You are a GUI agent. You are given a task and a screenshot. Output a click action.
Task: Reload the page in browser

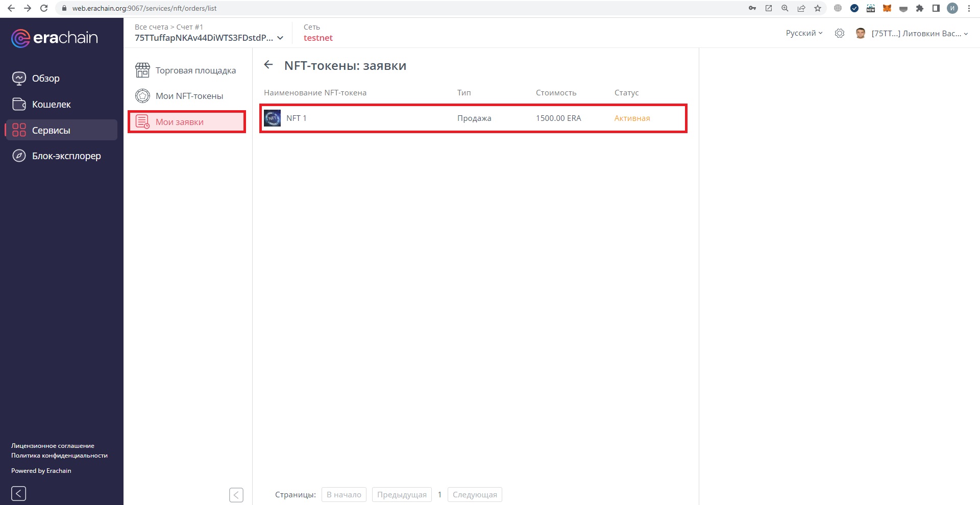click(x=44, y=8)
